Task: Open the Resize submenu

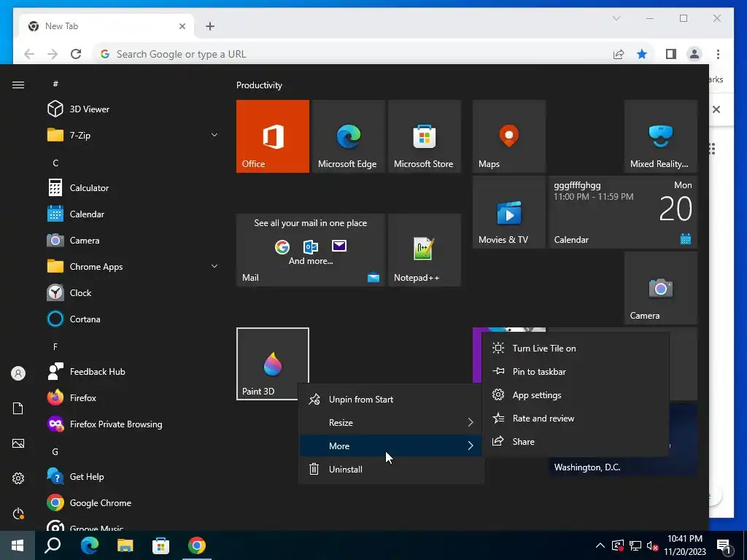Action: [x=391, y=422]
